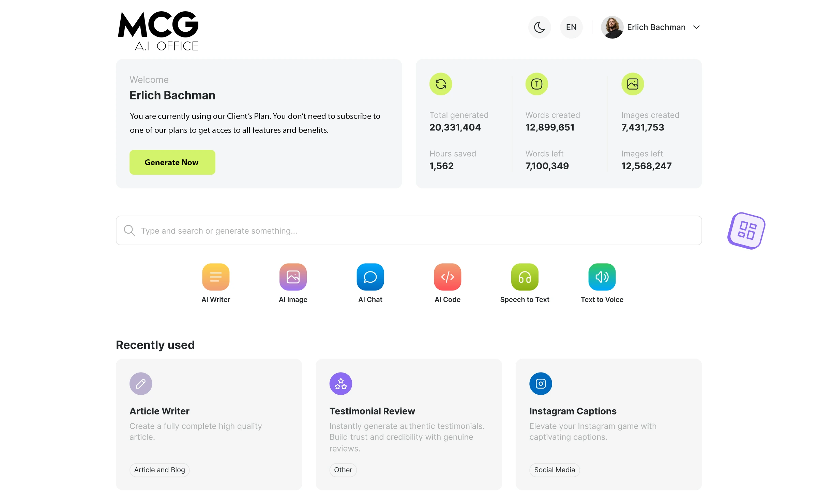818x504 pixels.
Task: Select the AI Image generator
Action: (x=293, y=277)
